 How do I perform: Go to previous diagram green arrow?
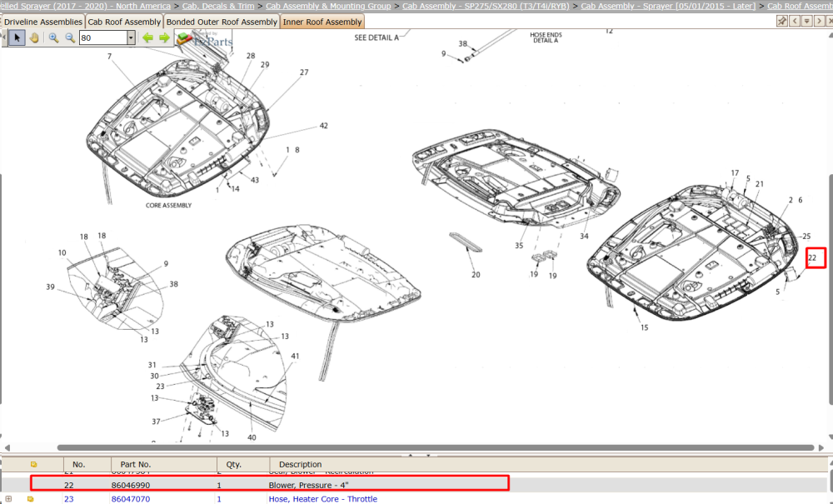tap(147, 37)
